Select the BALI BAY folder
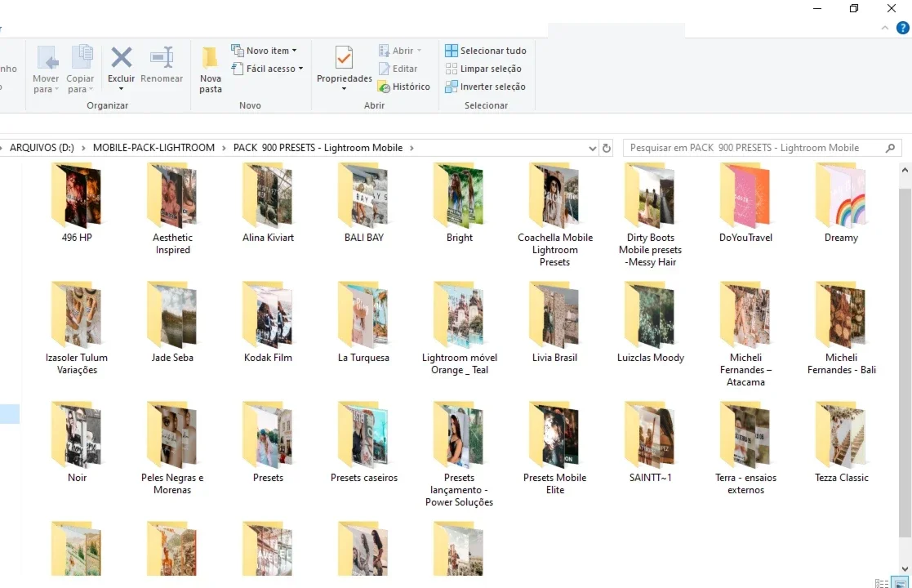This screenshot has width=912, height=588. pyautogui.click(x=363, y=203)
